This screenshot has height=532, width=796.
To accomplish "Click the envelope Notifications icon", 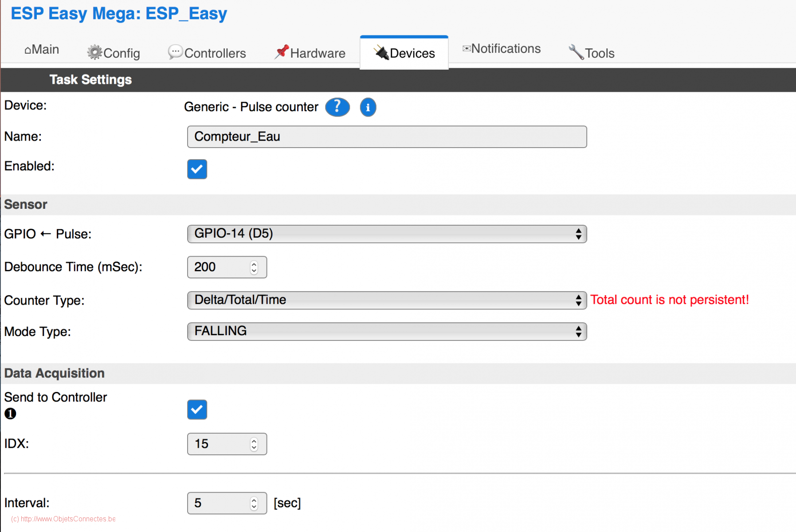I will [467, 48].
